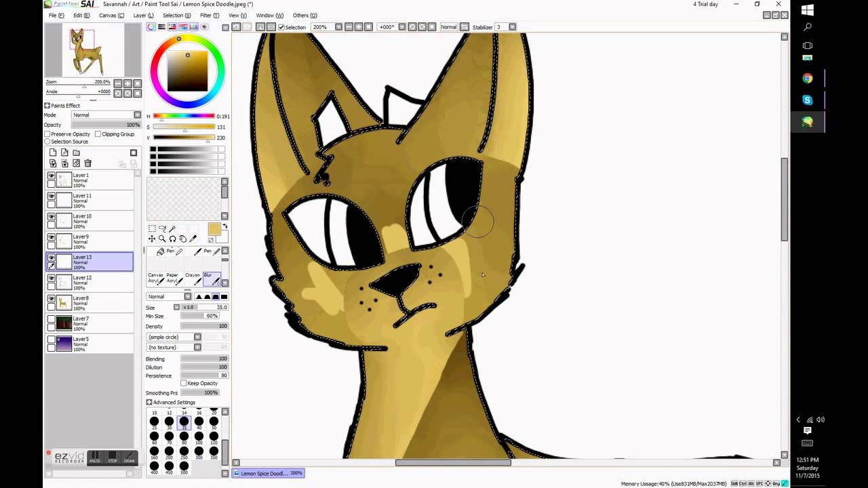This screenshot has width=868, height=488.
Task: Adjust the Hue slider
Action: [x=184, y=117]
